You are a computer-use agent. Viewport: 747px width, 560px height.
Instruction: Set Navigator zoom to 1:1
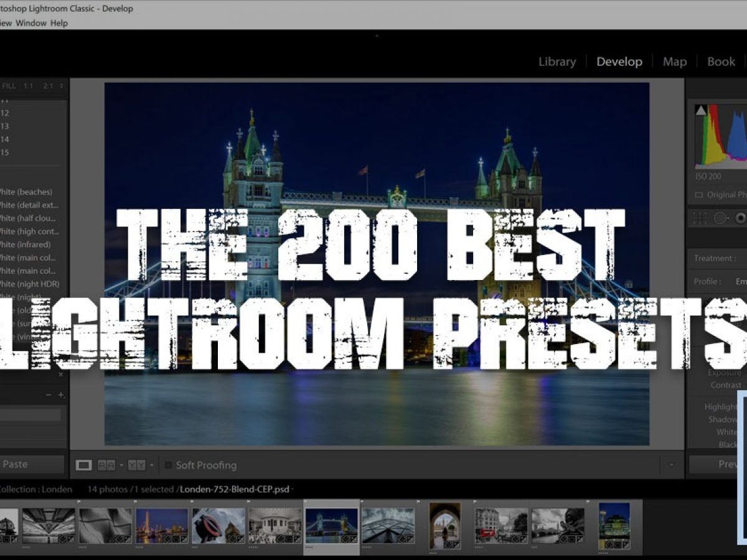click(x=29, y=86)
